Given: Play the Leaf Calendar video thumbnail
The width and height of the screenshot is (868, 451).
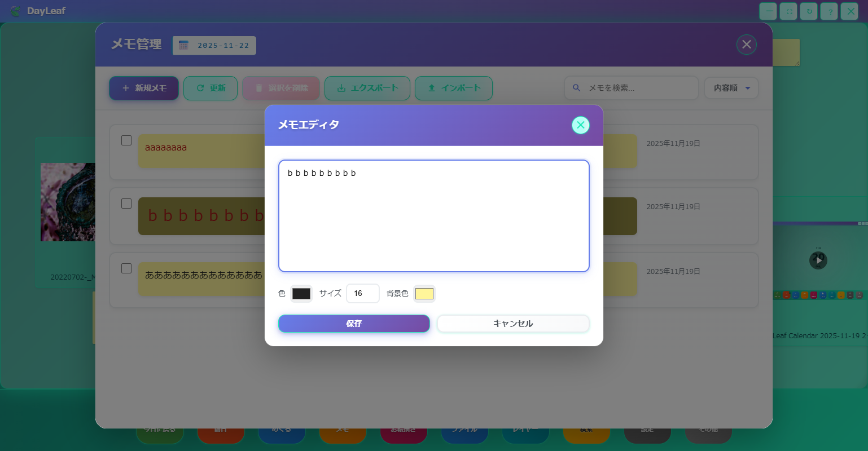Looking at the screenshot, I should click(818, 260).
